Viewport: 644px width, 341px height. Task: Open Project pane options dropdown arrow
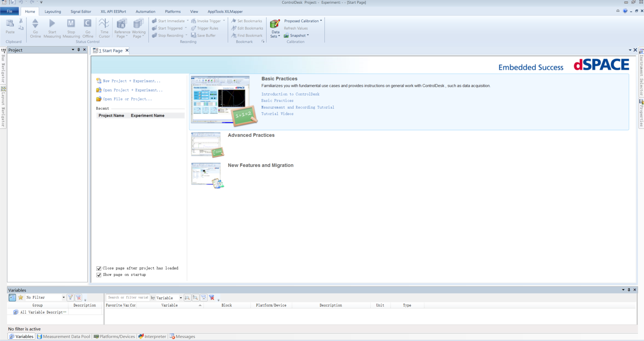click(x=73, y=50)
